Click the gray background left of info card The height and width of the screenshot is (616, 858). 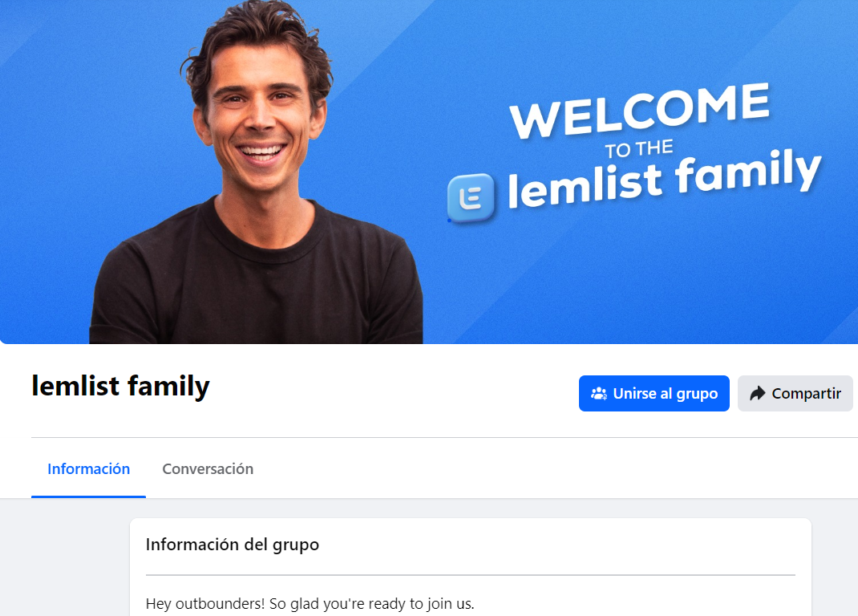pyautogui.click(x=65, y=558)
